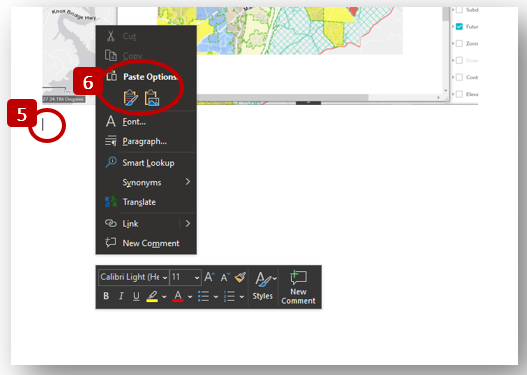Check the Subd layer checkbox

click(x=459, y=10)
